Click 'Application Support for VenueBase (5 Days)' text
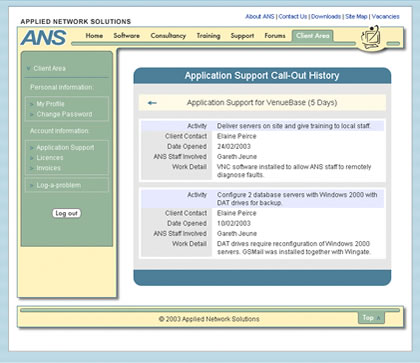Screen dimensions: 420x363 click(x=262, y=102)
